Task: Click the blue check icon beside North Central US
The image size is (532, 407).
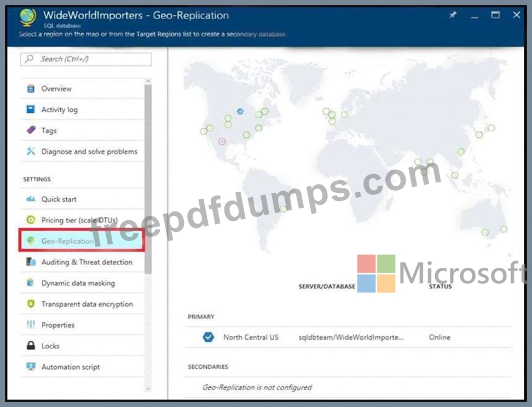Action: tap(209, 337)
